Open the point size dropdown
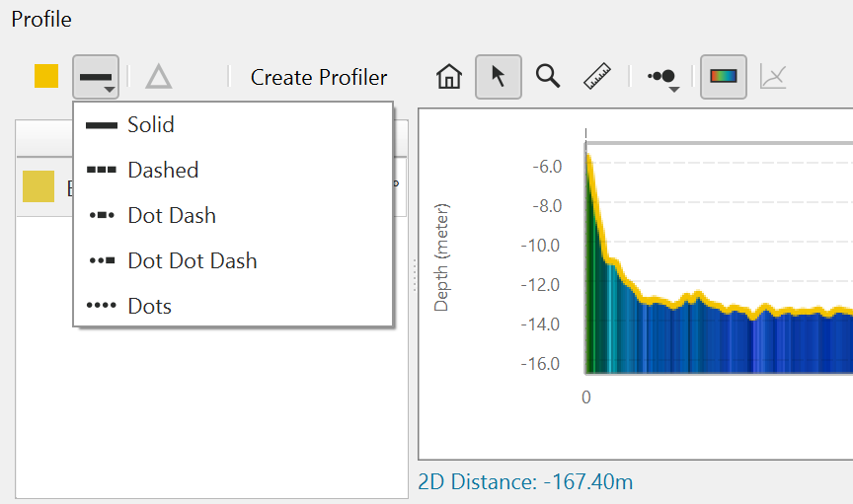853x504 pixels. click(x=662, y=77)
